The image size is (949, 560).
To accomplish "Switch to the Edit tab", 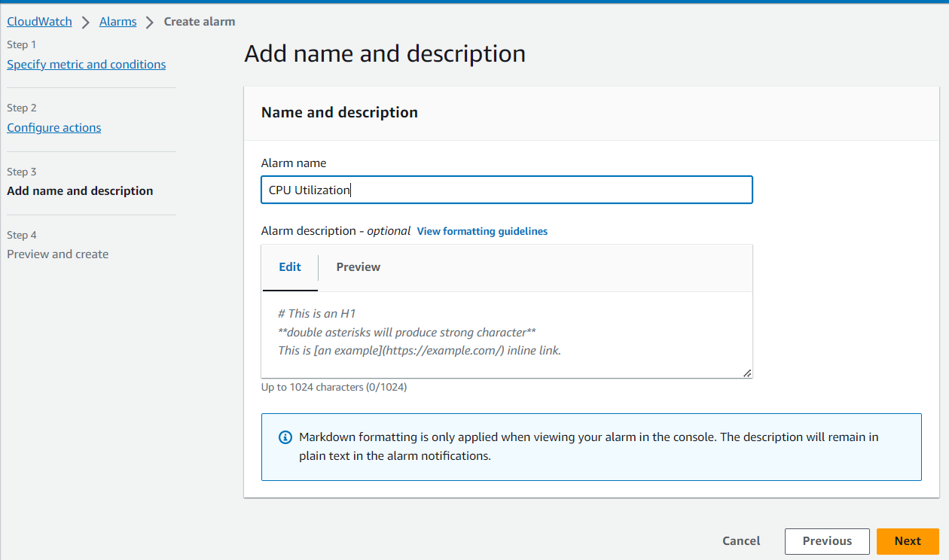I will tap(290, 267).
